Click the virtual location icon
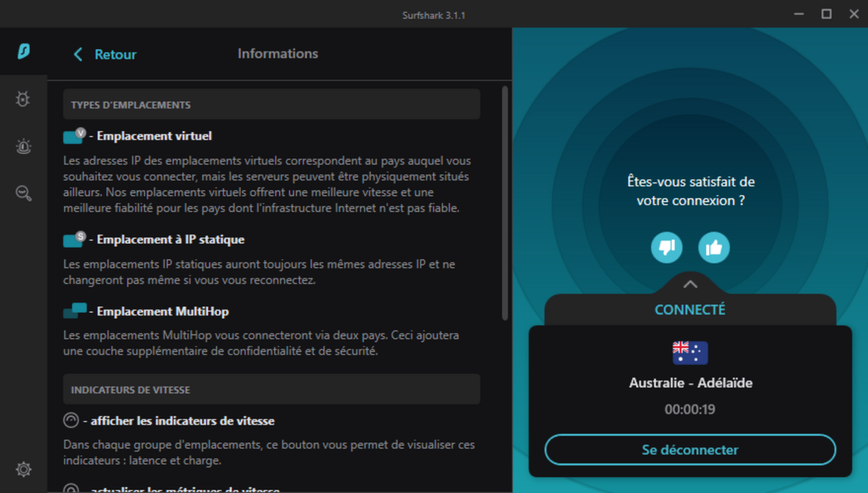The width and height of the screenshot is (868, 493). [75, 136]
